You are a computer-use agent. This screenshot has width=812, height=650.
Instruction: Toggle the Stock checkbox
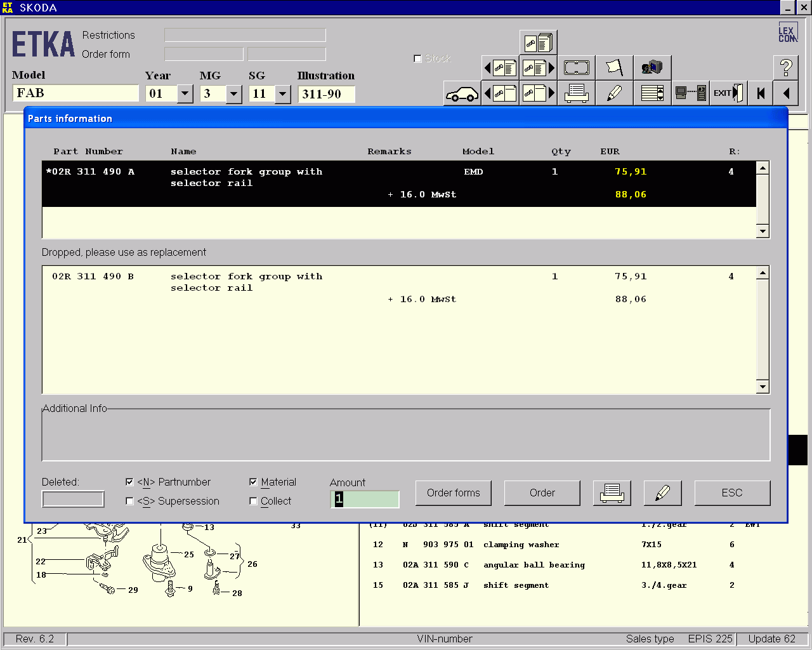click(417, 58)
